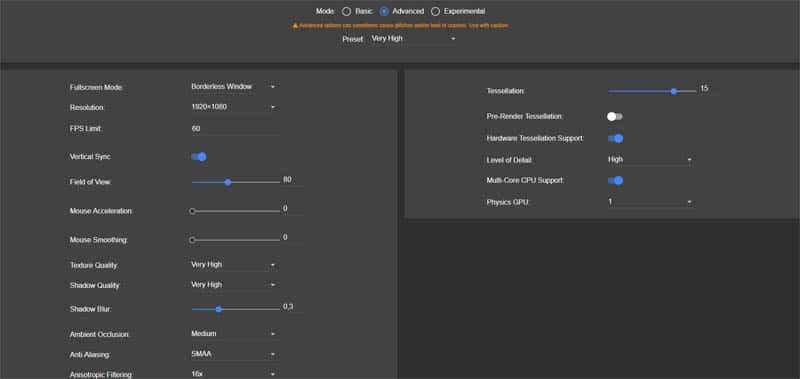The image size is (800, 379).
Task: Open the Ambient Occlusion dropdown
Action: [234, 334]
